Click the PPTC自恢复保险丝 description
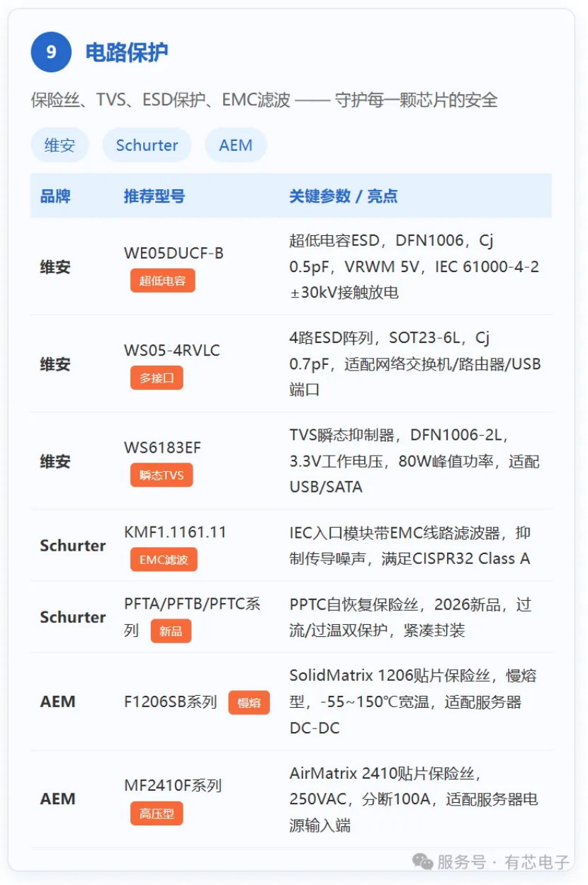The image size is (588, 885). pyautogui.click(x=410, y=617)
